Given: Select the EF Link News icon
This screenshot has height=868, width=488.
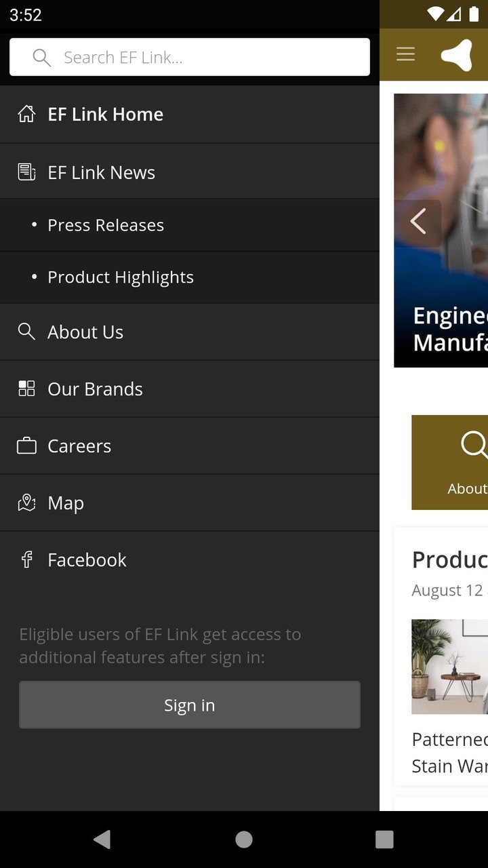Looking at the screenshot, I should click(x=26, y=172).
